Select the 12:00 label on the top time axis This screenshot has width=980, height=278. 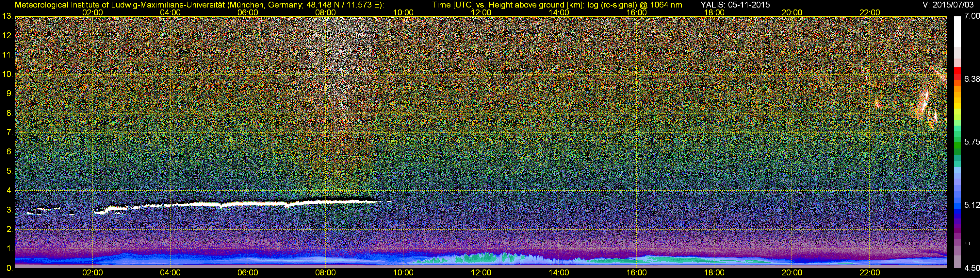(x=481, y=12)
